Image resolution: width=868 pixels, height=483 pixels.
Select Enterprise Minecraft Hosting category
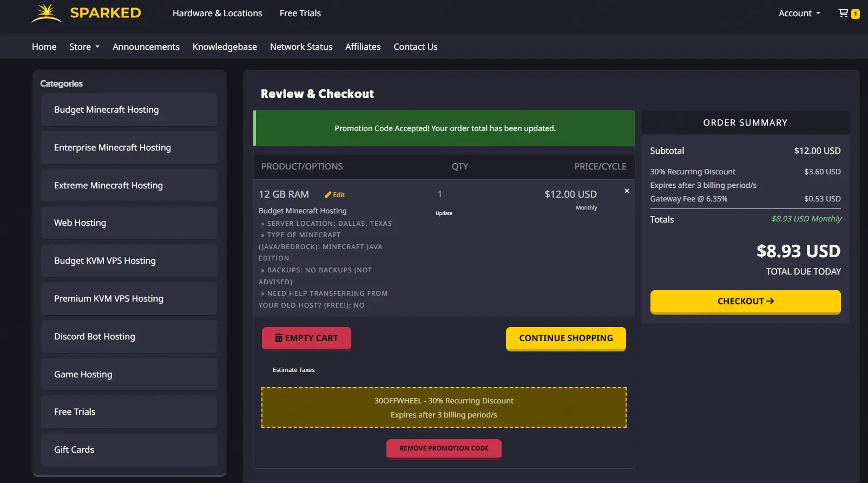point(129,147)
